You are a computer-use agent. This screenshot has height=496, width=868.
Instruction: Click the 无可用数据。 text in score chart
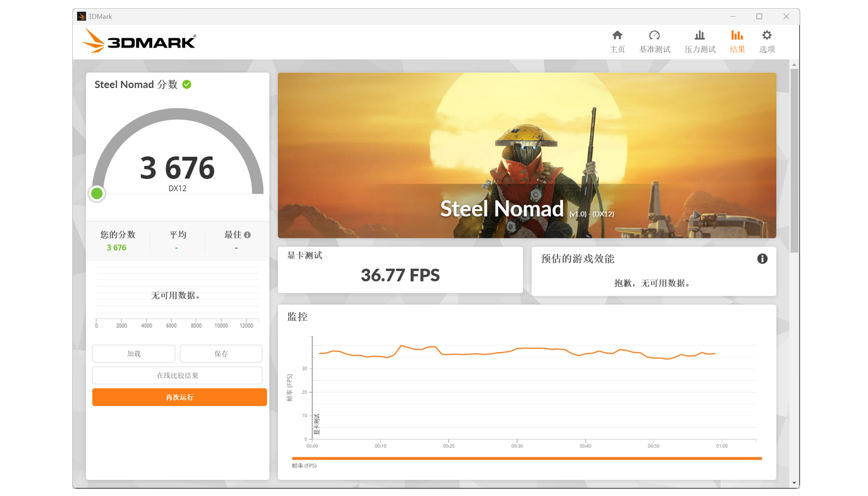(176, 295)
